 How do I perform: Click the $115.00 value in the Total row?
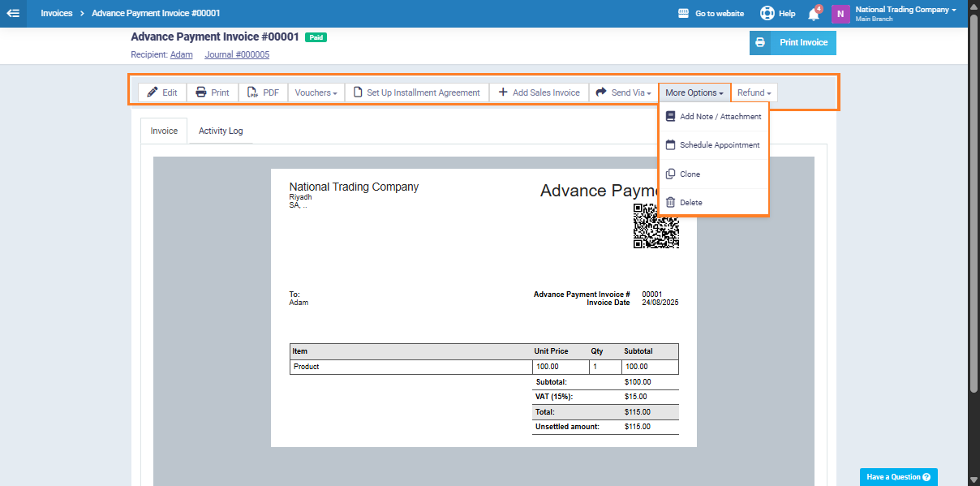(638, 412)
